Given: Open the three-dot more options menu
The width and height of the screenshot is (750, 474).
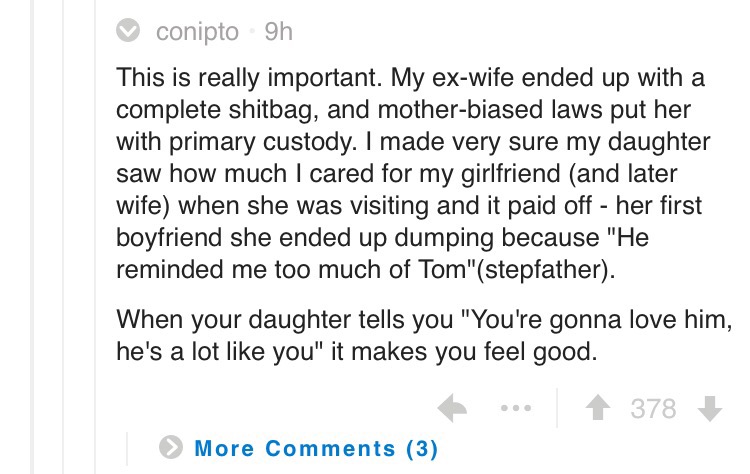Looking at the screenshot, I should (516, 408).
